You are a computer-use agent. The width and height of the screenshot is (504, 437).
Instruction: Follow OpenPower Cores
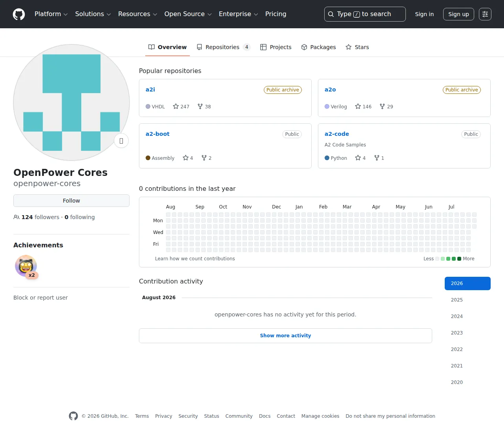(71, 201)
